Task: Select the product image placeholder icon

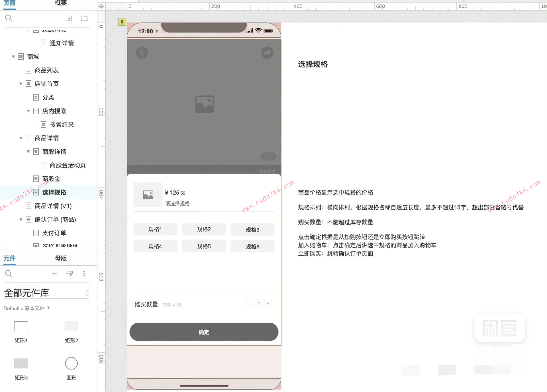Action: tap(204, 104)
